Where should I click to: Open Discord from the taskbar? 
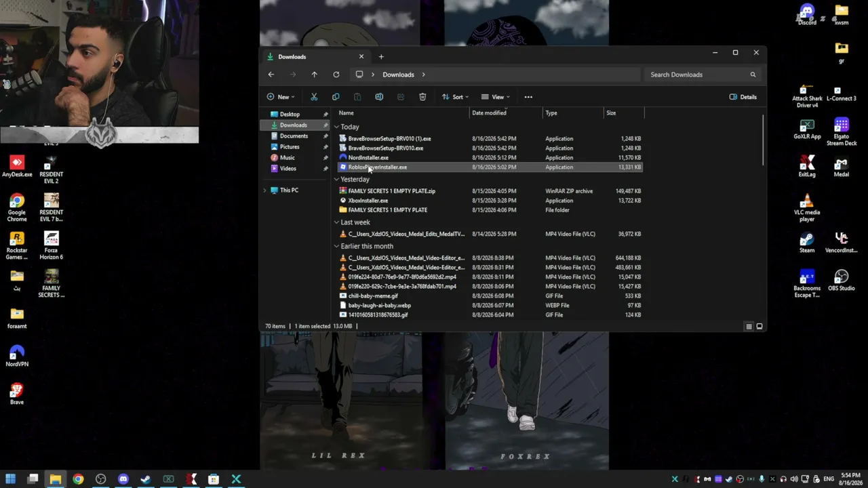[x=123, y=480]
